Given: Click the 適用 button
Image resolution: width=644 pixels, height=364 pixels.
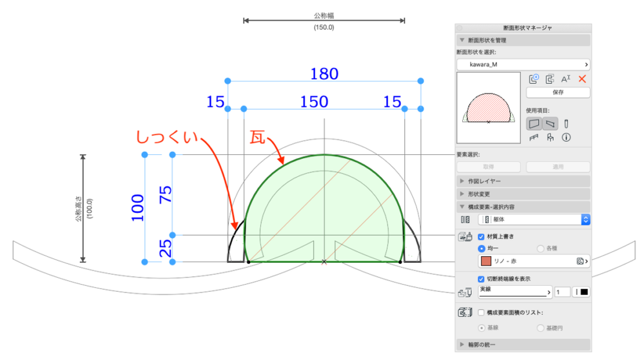Looking at the screenshot, I should [558, 167].
